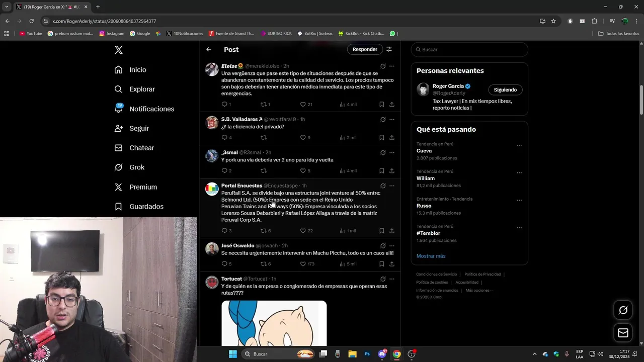Click the Buscar search field on X

(x=469, y=49)
